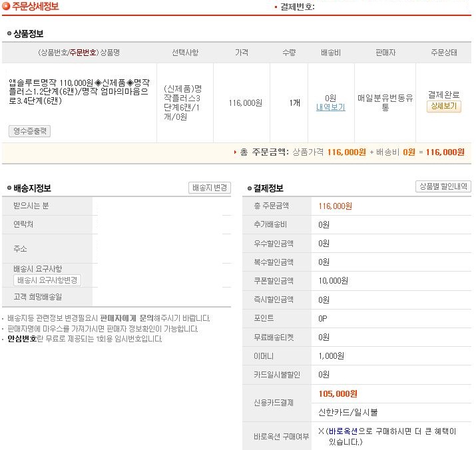The width and height of the screenshot is (476, 450).
Task: Click the bold 안심번호 note text
Action: coord(22,339)
